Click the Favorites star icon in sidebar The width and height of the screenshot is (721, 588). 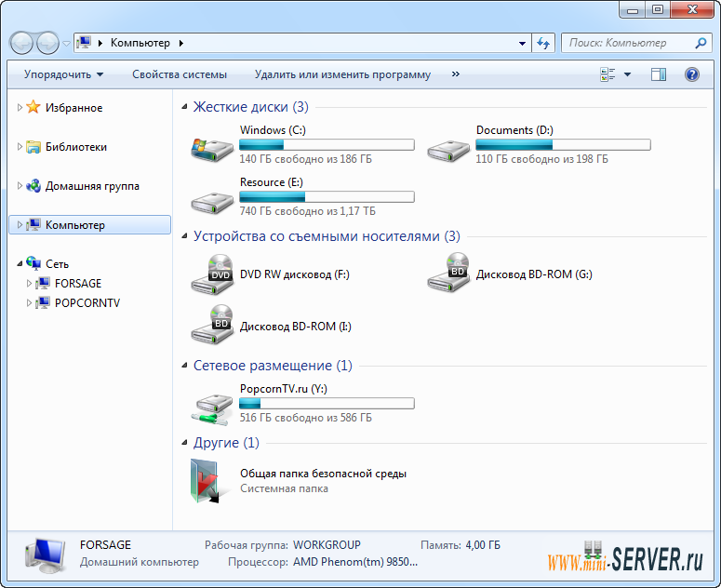click(x=33, y=107)
